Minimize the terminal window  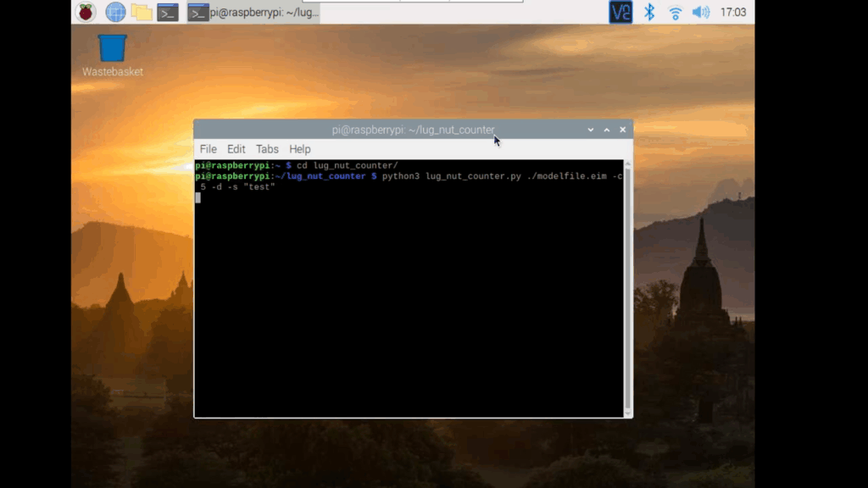[591, 130]
